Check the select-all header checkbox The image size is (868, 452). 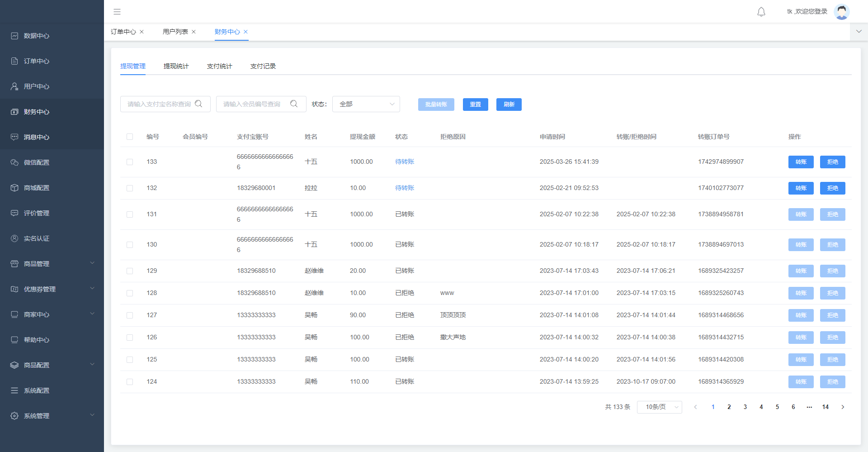click(x=130, y=137)
